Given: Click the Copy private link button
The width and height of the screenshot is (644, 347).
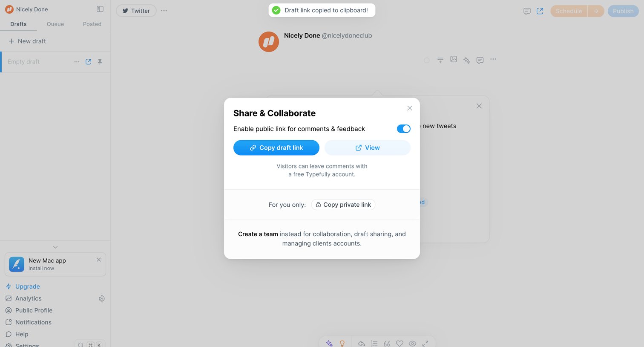Looking at the screenshot, I should click(343, 205).
